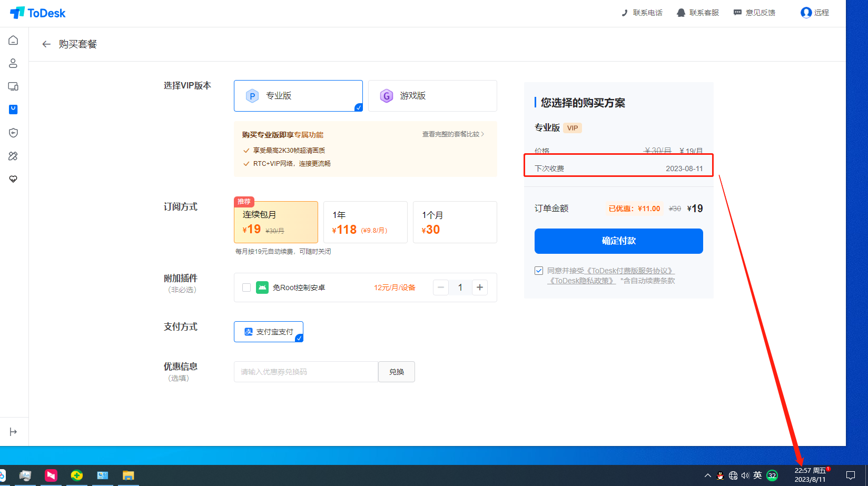This screenshot has width=868, height=486.
Task: Choose the 连续包月 ¥19 subscription
Action: (x=276, y=222)
